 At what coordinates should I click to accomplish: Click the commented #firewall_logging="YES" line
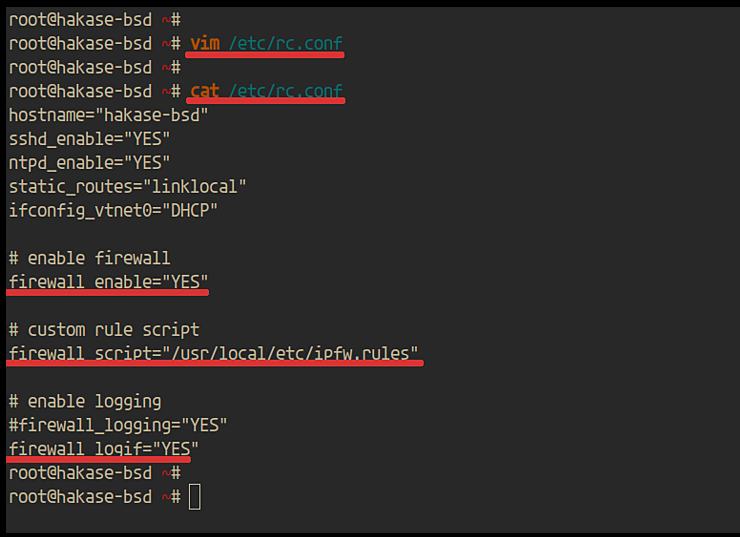click(x=117, y=425)
